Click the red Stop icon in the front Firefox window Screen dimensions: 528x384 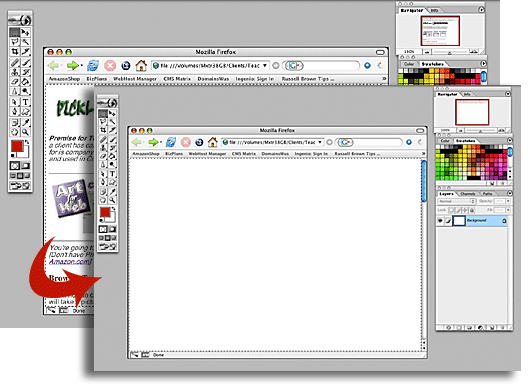tap(186, 142)
